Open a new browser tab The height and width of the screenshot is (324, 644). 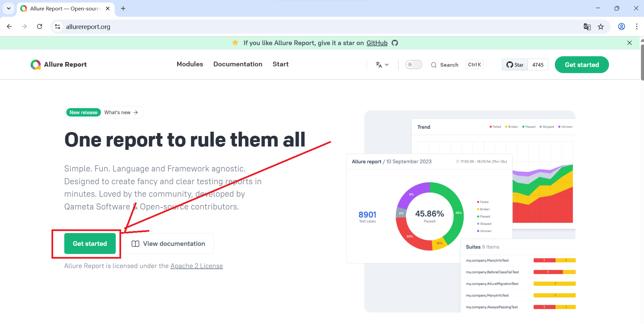click(123, 8)
